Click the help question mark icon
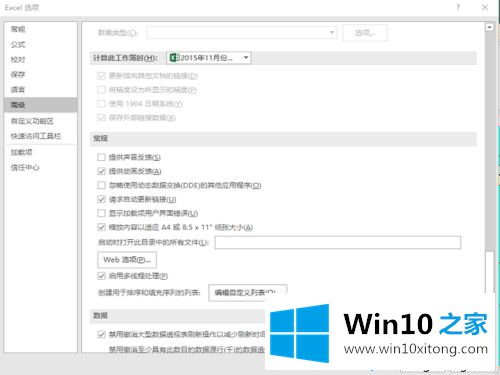This screenshot has width=500, height=375. pyautogui.click(x=458, y=7)
